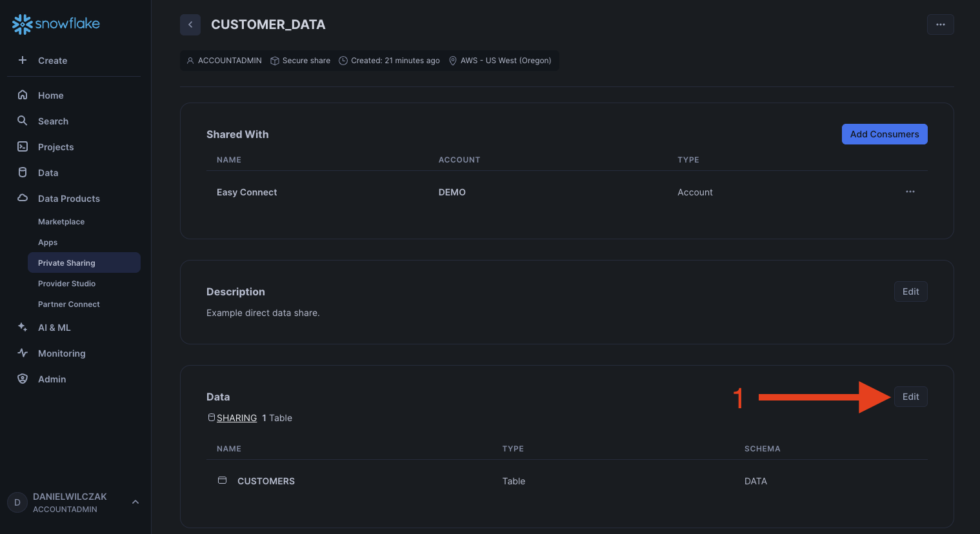Click the AI & ML sparkle icon
980x534 pixels.
23,327
